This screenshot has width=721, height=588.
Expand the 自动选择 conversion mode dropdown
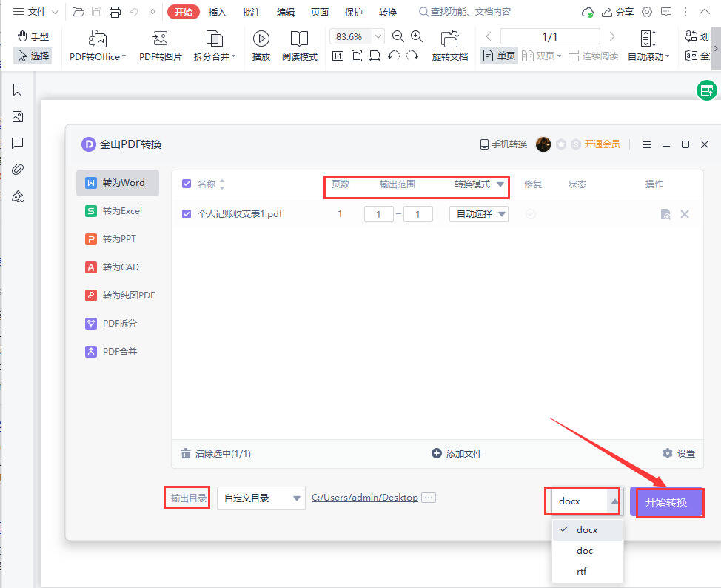point(479,214)
